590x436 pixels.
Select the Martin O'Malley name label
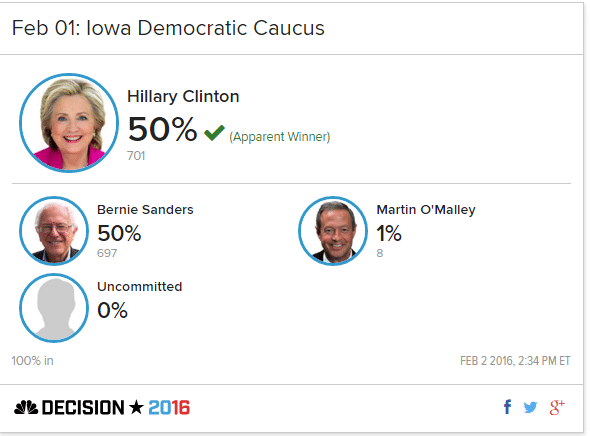tap(426, 210)
